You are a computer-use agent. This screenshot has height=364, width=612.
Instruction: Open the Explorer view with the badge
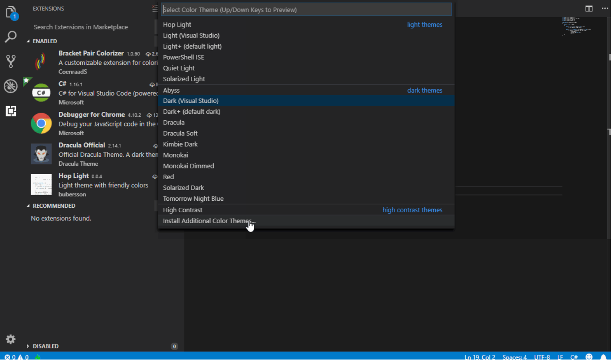coord(10,12)
